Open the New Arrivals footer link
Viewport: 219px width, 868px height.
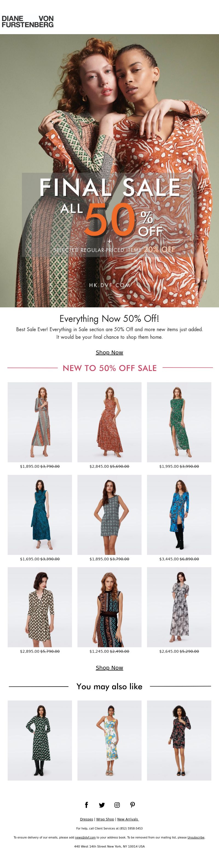pos(128,819)
